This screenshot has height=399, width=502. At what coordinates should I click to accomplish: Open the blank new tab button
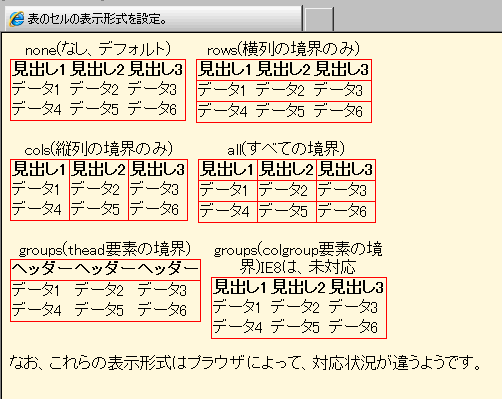point(319,20)
